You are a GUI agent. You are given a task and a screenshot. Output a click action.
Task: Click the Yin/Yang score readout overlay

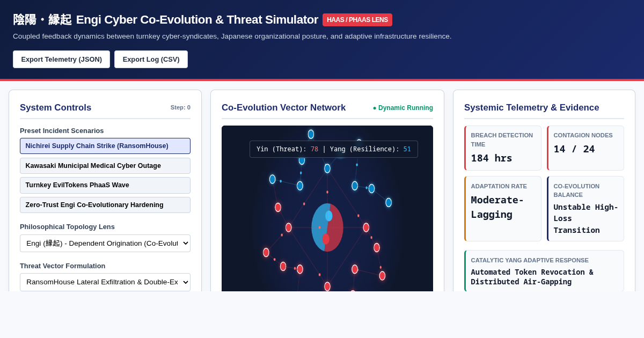tap(334, 149)
